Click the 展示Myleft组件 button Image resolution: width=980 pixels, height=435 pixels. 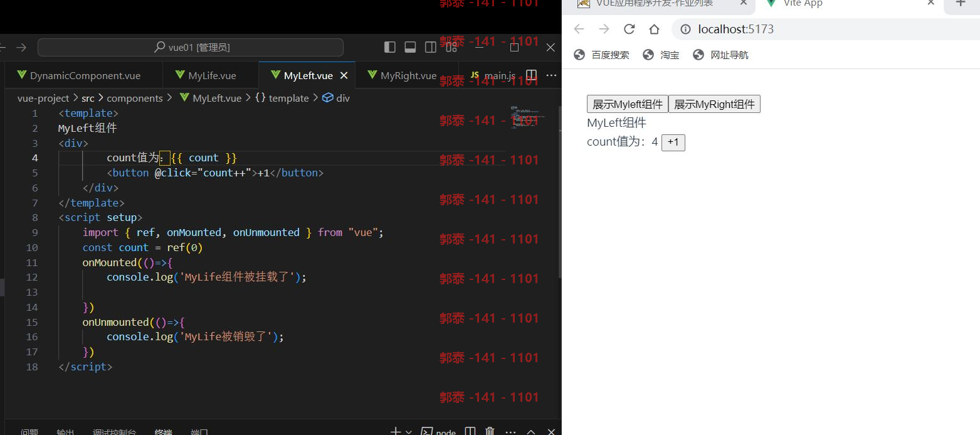[x=628, y=104]
